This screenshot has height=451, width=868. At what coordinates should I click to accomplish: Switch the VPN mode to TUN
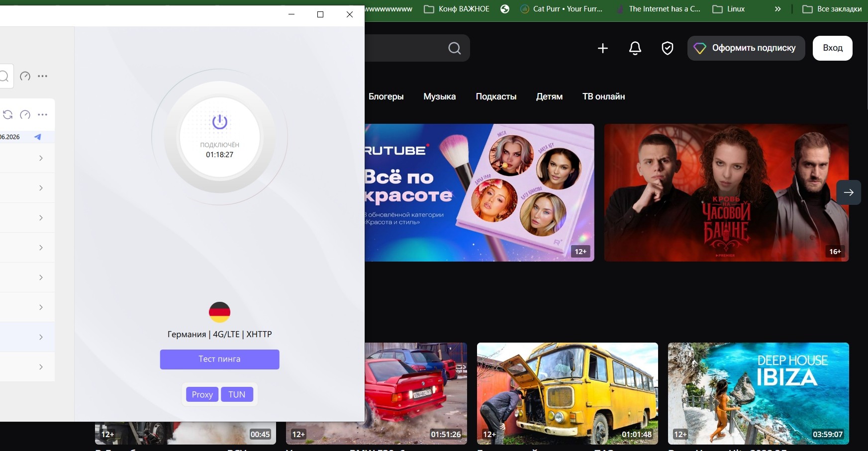pos(237,394)
